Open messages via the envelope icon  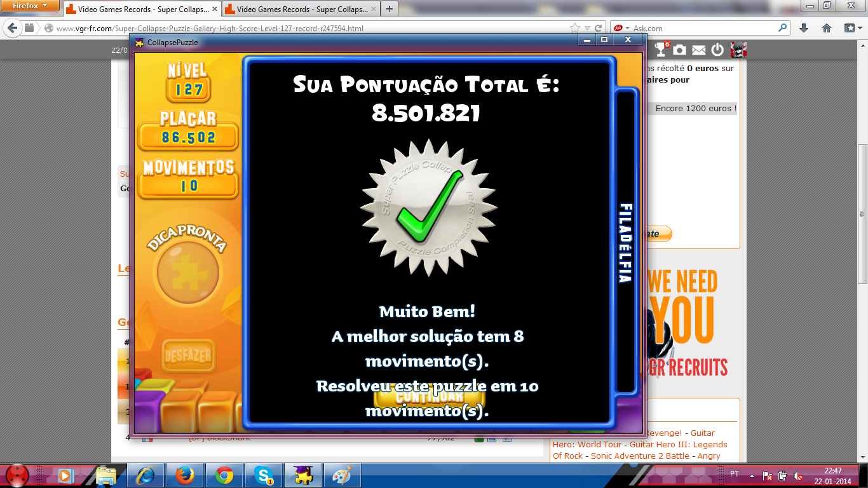pyautogui.click(x=699, y=50)
